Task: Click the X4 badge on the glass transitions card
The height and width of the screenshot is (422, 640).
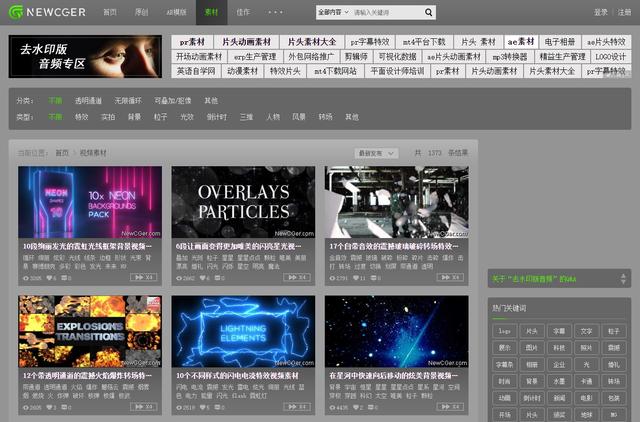Action: pyautogui.click(x=452, y=278)
